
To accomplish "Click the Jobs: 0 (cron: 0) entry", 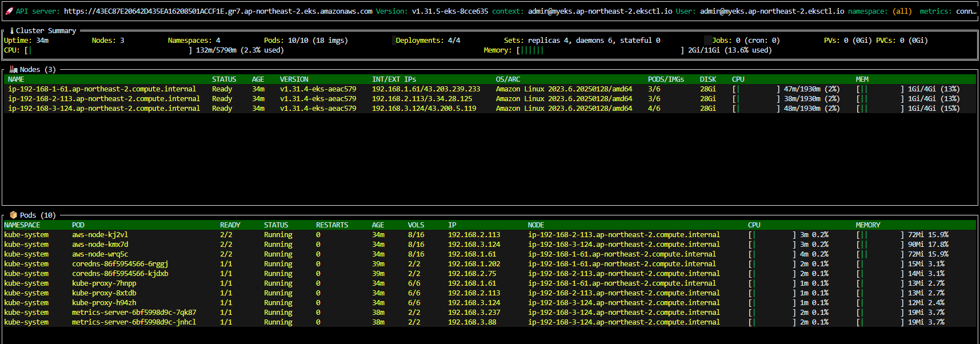I will click(746, 40).
